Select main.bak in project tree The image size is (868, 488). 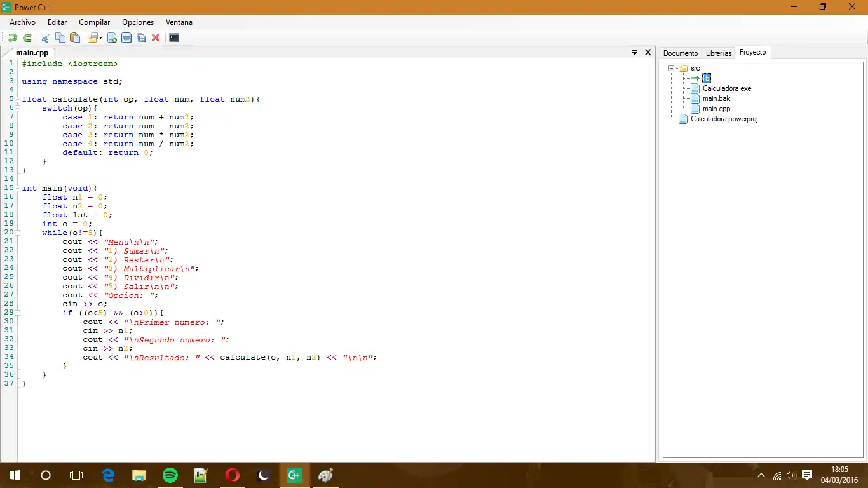pos(716,98)
